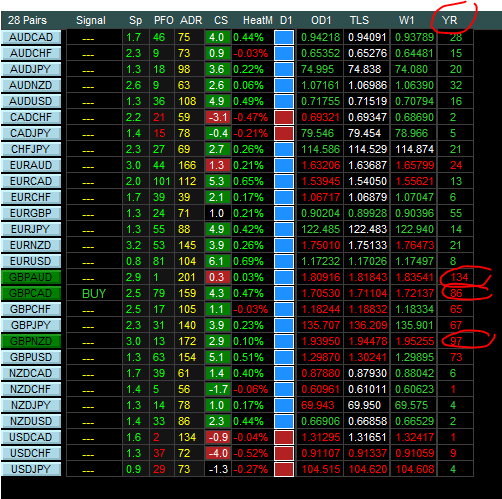The height and width of the screenshot is (499, 502).
Task: Click the YR value 134 for GBPAUD
Action: pyautogui.click(x=459, y=277)
